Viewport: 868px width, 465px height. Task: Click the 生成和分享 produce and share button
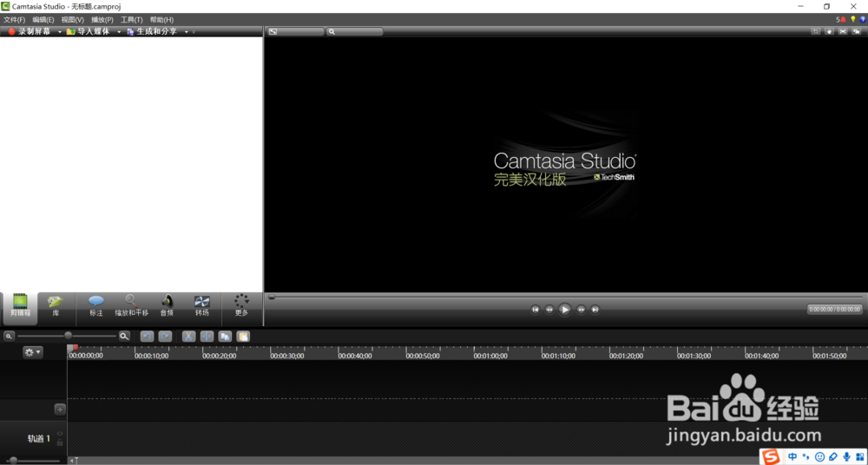tap(152, 31)
